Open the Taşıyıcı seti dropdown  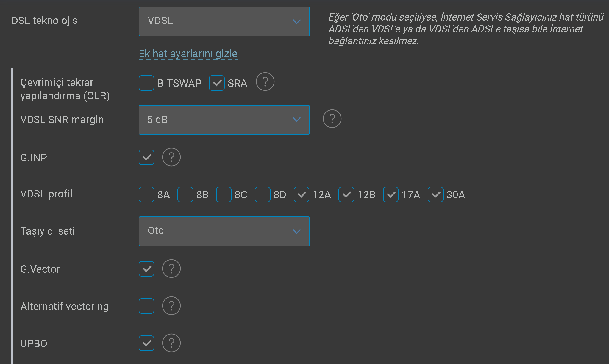pos(224,231)
